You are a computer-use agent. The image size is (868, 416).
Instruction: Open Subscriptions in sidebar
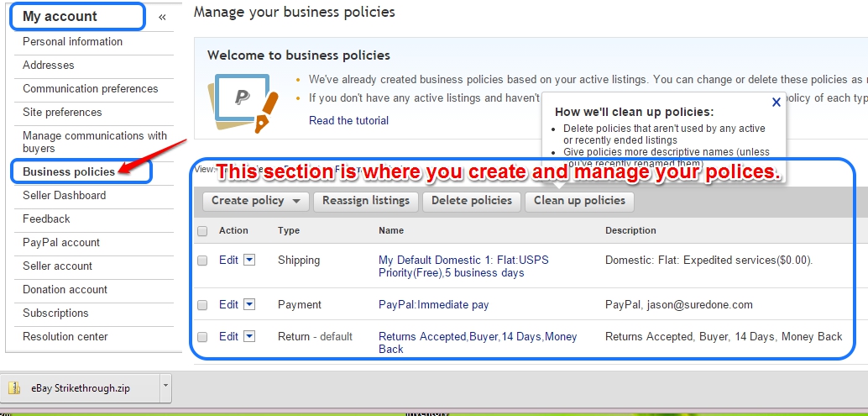(55, 313)
